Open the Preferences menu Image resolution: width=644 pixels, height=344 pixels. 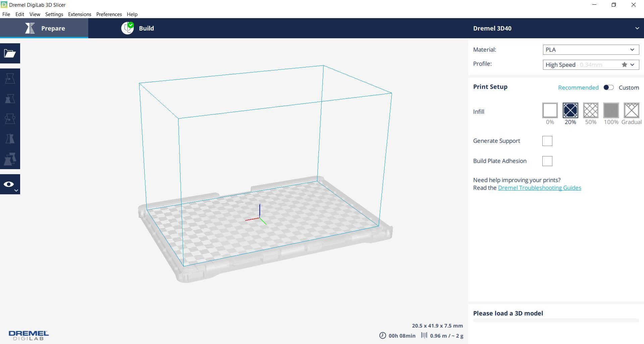point(109,14)
